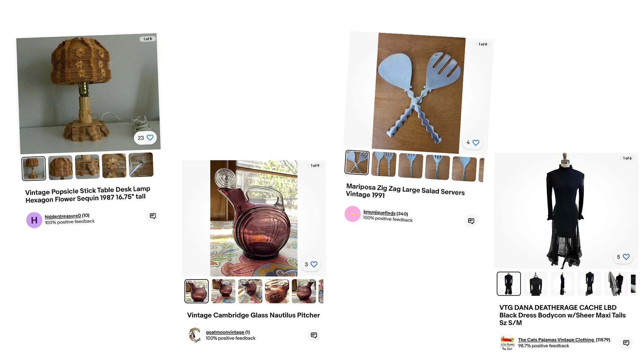Open The Cats Pajamas Vintage Clothing link
This screenshot has height=362, width=644.
(556, 340)
